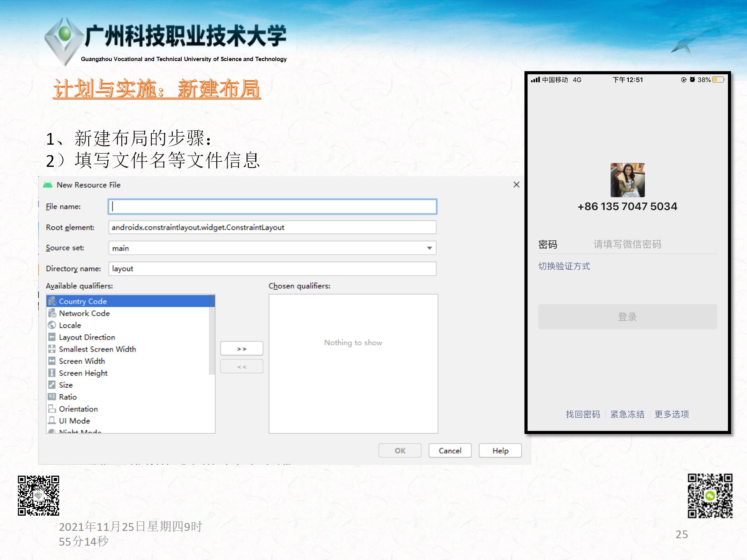Click the Smallest Screen Width icon

pyautogui.click(x=52, y=349)
